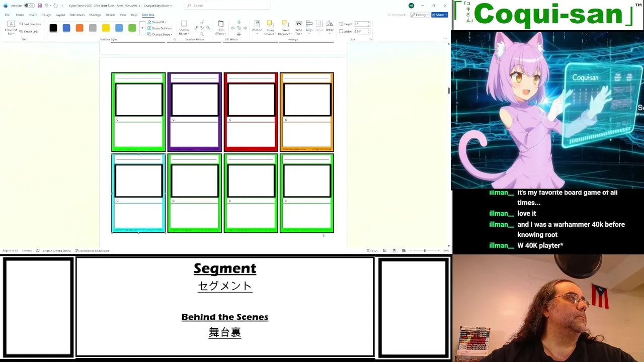Image resolution: width=644 pixels, height=362 pixels.
Task: Click the Share button
Action: pyautogui.click(x=439, y=15)
